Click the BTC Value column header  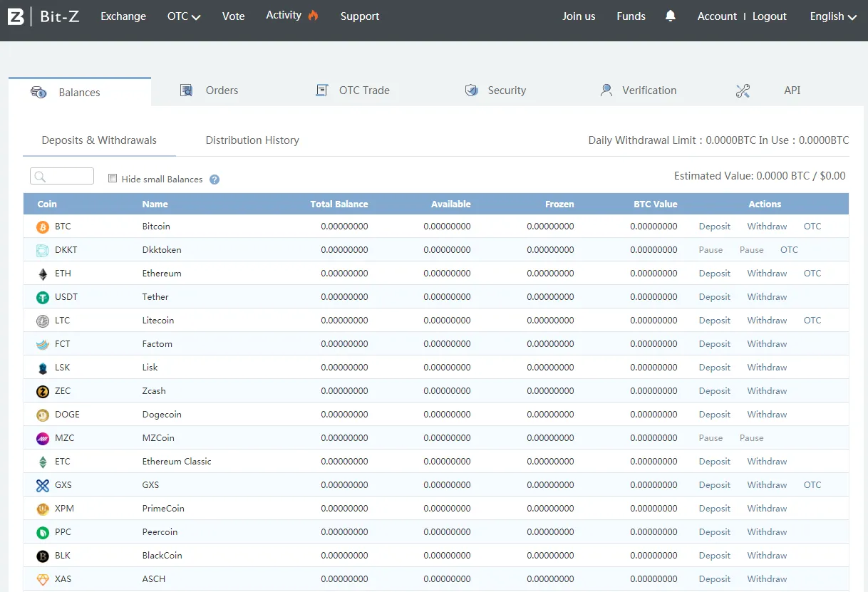click(x=656, y=204)
